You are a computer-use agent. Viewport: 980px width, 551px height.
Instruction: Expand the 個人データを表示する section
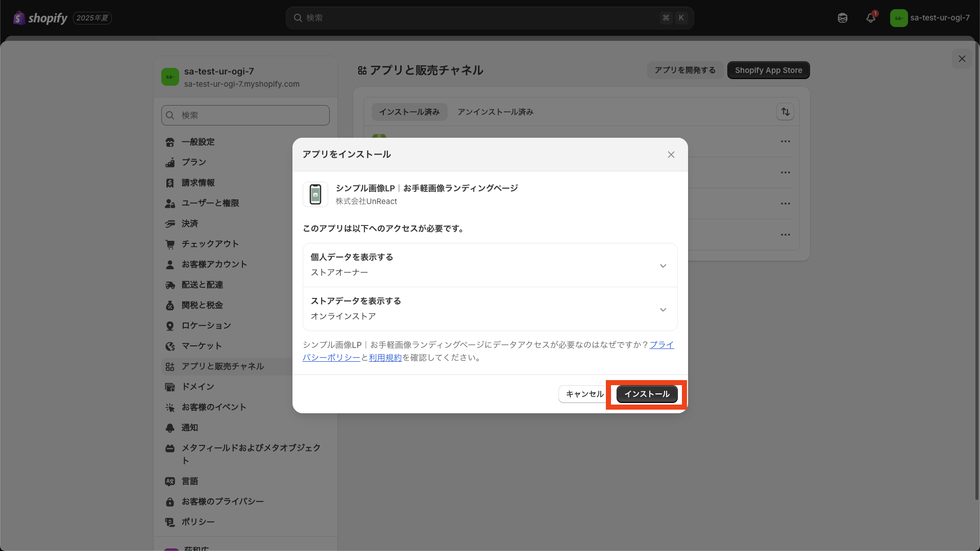[x=663, y=265]
